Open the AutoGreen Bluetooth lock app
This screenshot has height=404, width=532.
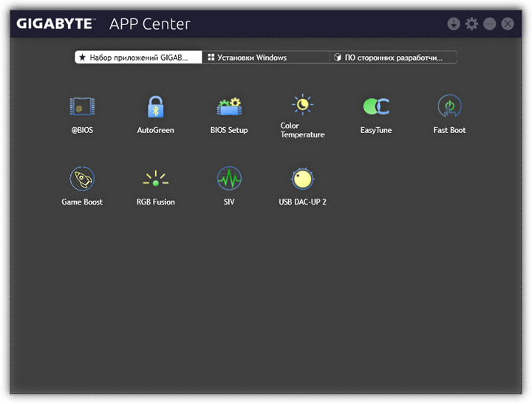(x=155, y=107)
